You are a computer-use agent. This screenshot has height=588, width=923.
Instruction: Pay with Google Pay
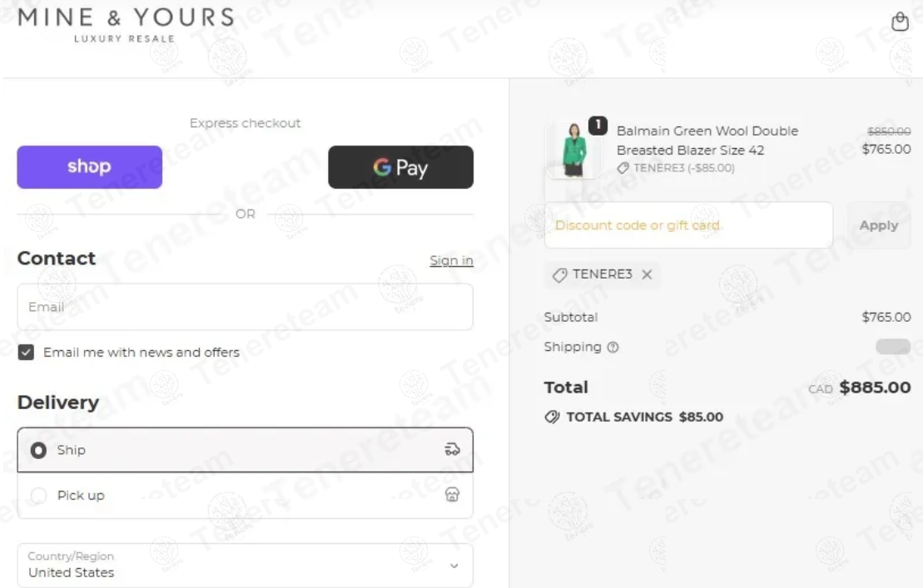click(400, 167)
